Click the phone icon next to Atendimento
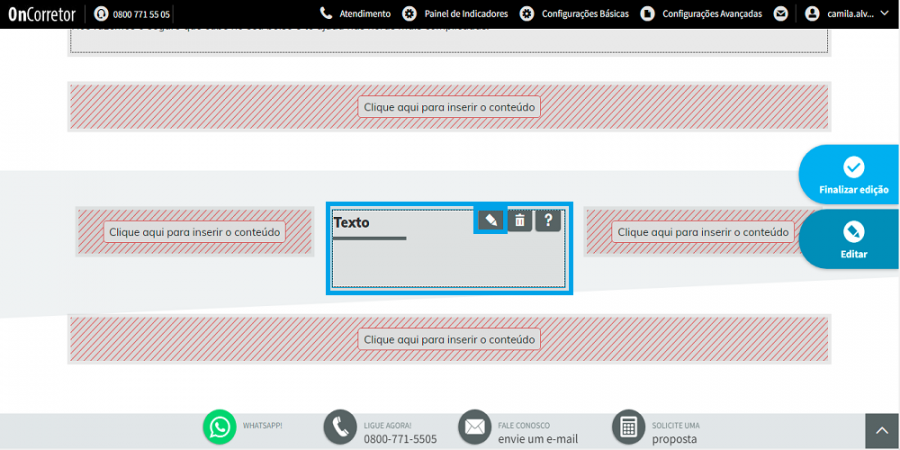The width and height of the screenshot is (900, 450). coord(326,14)
